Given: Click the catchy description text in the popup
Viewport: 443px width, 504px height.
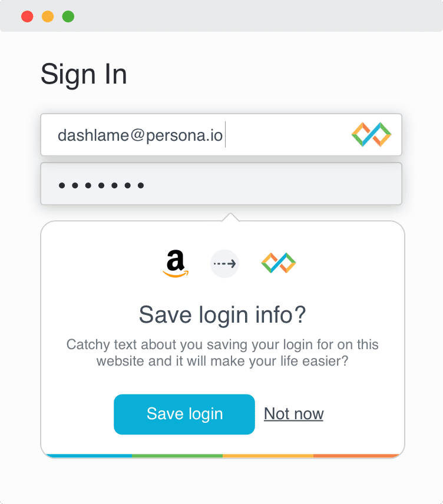Looking at the screenshot, I should (x=222, y=352).
